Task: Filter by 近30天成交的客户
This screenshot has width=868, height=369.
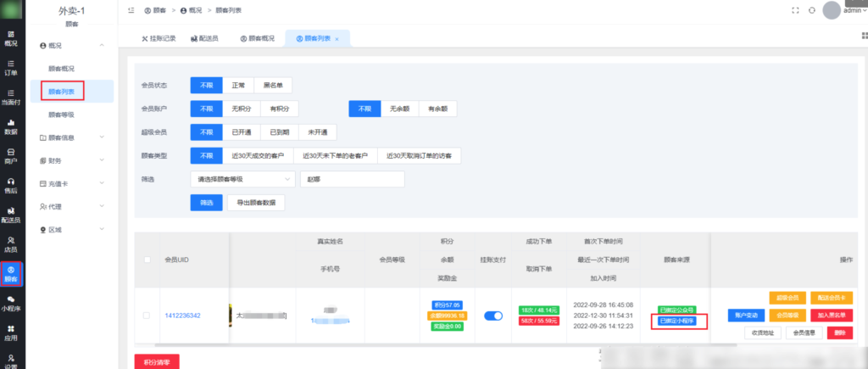Action: tap(258, 156)
